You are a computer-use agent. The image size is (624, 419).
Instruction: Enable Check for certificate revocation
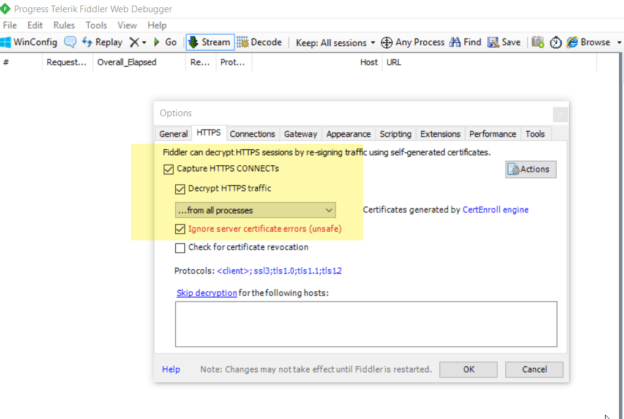180,248
